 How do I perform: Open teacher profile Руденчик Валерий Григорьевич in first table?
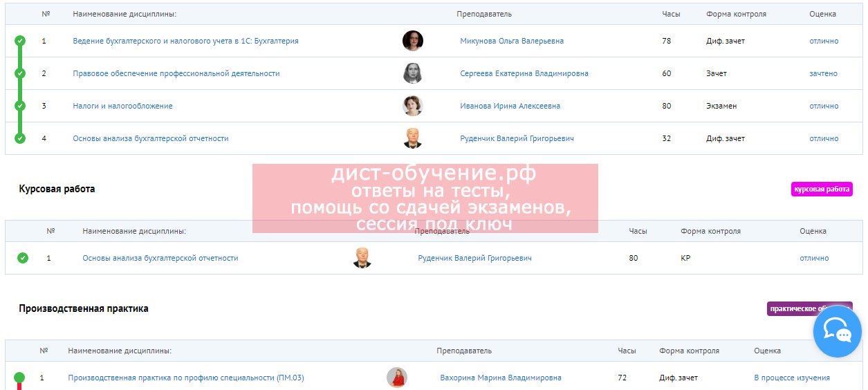[x=517, y=138]
